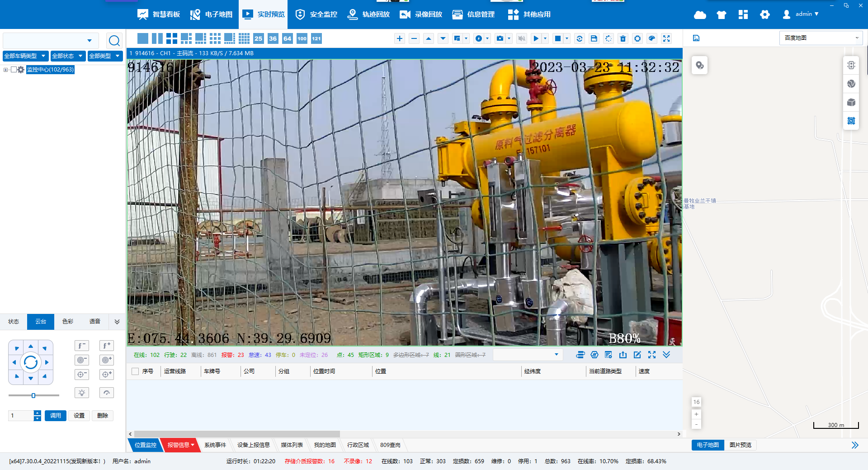The height and width of the screenshot is (470, 868).
Task: Click the PTZ f+ button
Action: point(107,346)
